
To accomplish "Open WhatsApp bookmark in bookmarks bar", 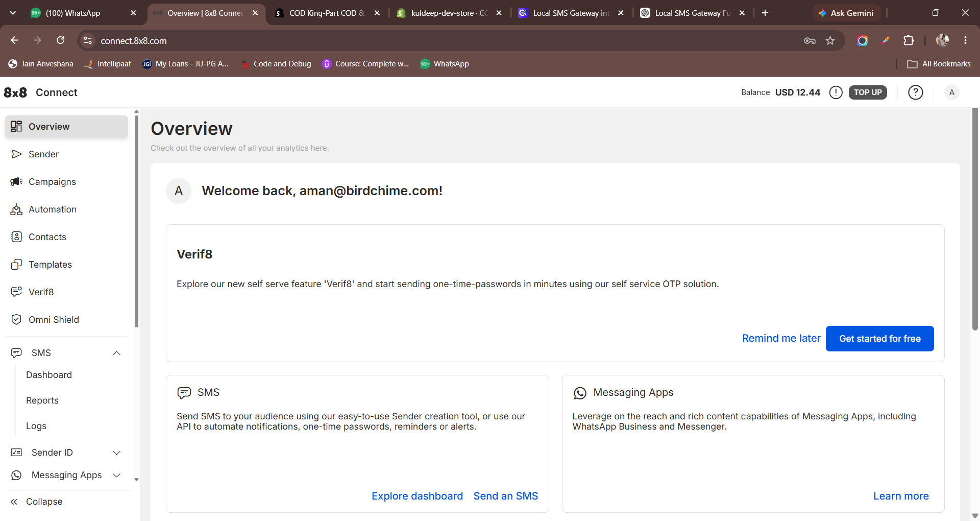I will 444,64.
